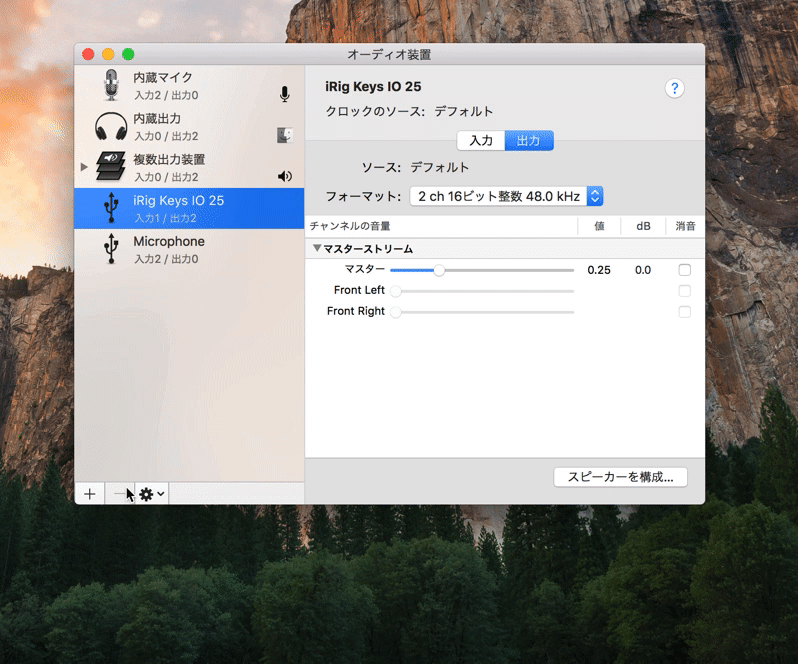Toggle the Front Left mute checkbox
This screenshot has height=664, width=798.
tap(685, 291)
